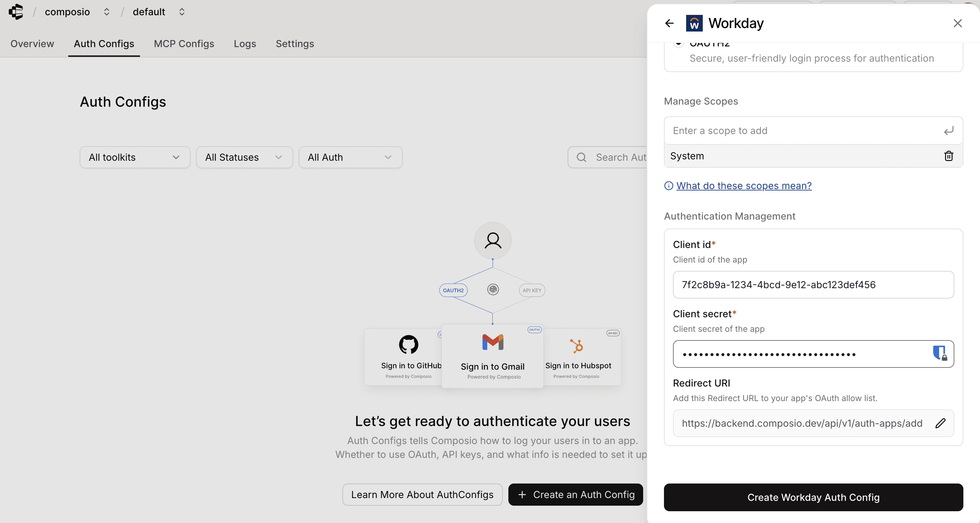Click the info icon beside scopes link
This screenshot has height=523, width=980.
(x=668, y=186)
